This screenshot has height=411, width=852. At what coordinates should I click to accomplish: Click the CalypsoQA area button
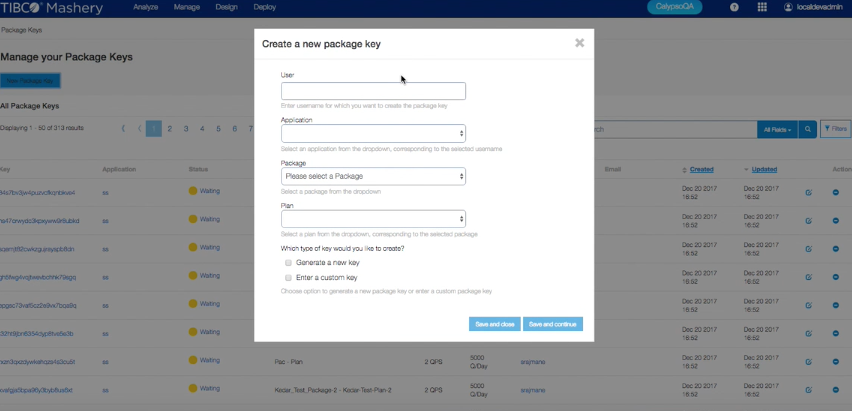point(674,7)
